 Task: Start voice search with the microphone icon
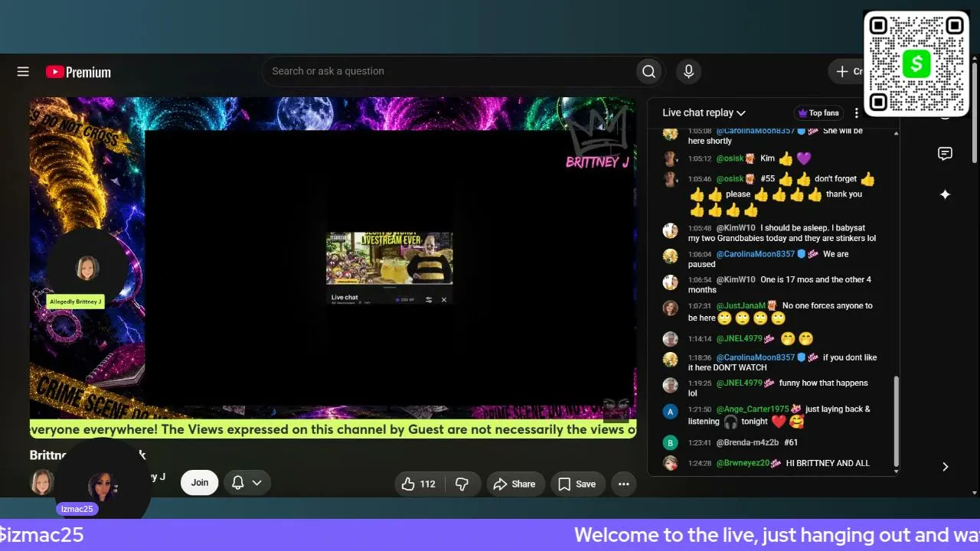tap(688, 71)
